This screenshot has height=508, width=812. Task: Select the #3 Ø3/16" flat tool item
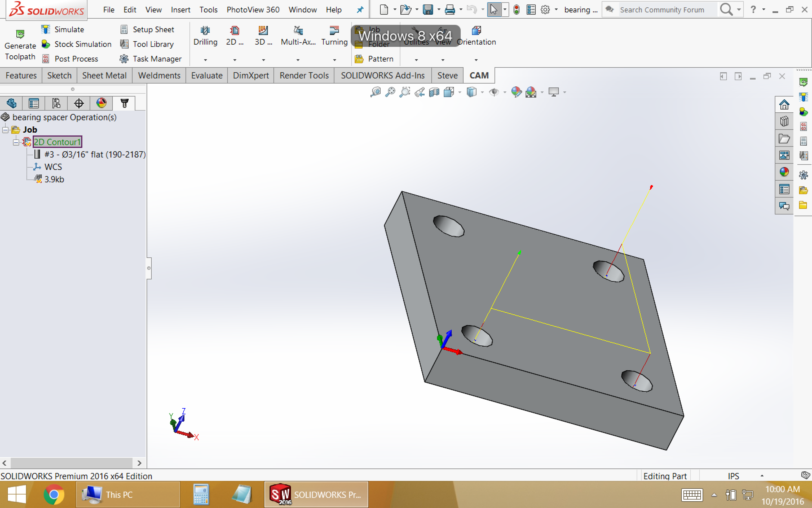90,155
